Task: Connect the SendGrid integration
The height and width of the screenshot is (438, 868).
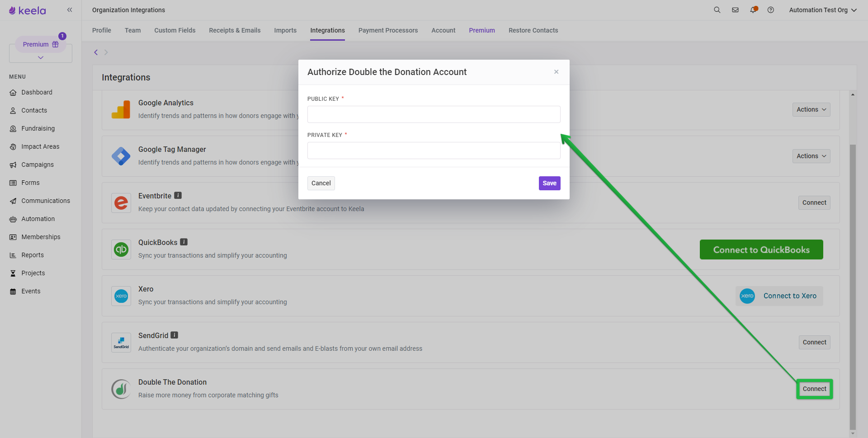Action: coord(814,342)
